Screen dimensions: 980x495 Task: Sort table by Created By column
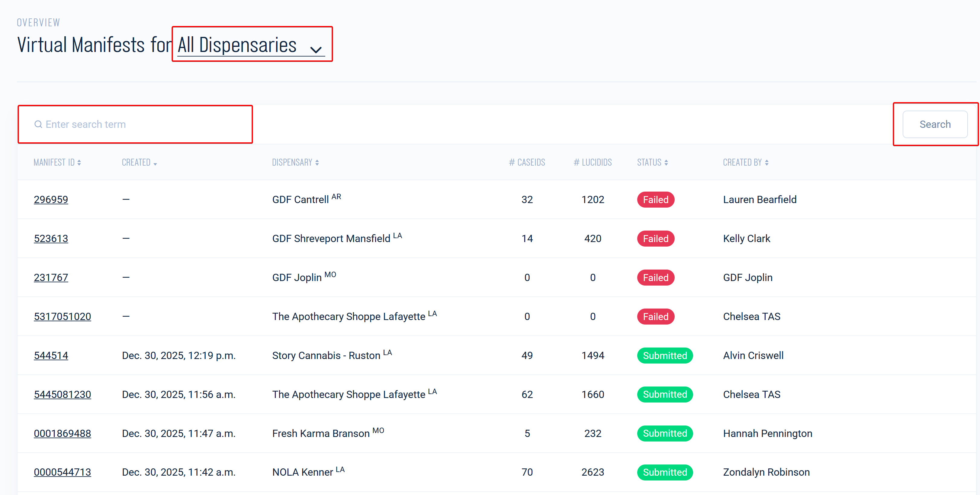click(x=766, y=163)
